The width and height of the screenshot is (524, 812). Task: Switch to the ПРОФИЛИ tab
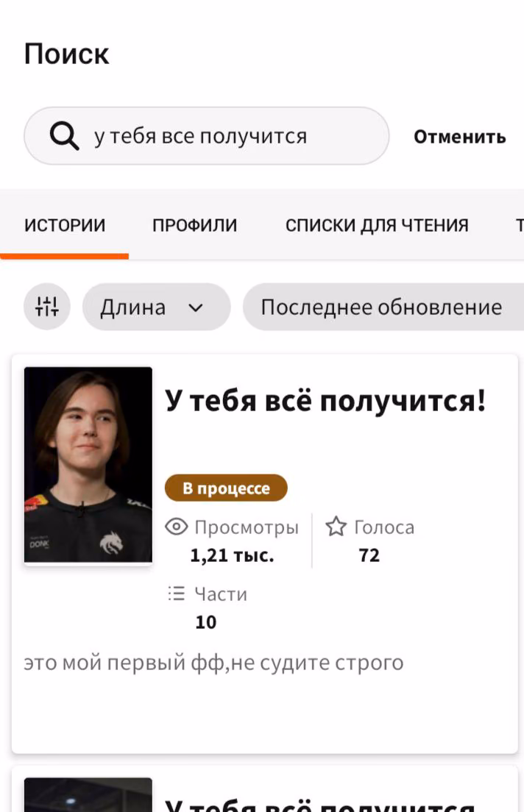pos(195,225)
